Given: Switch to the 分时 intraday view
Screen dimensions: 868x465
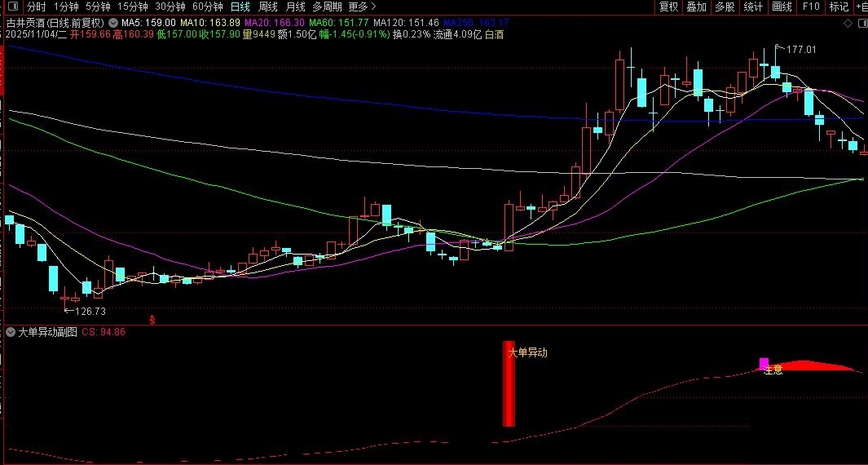Looking at the screenshot, I should pyautogui.click(x=36, y=7).
